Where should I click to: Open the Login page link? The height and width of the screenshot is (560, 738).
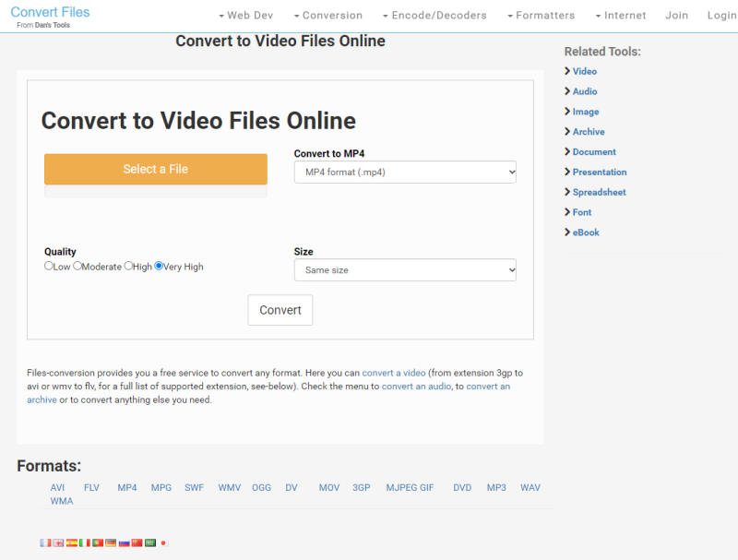pyautogui.click(x=722, y=16)
